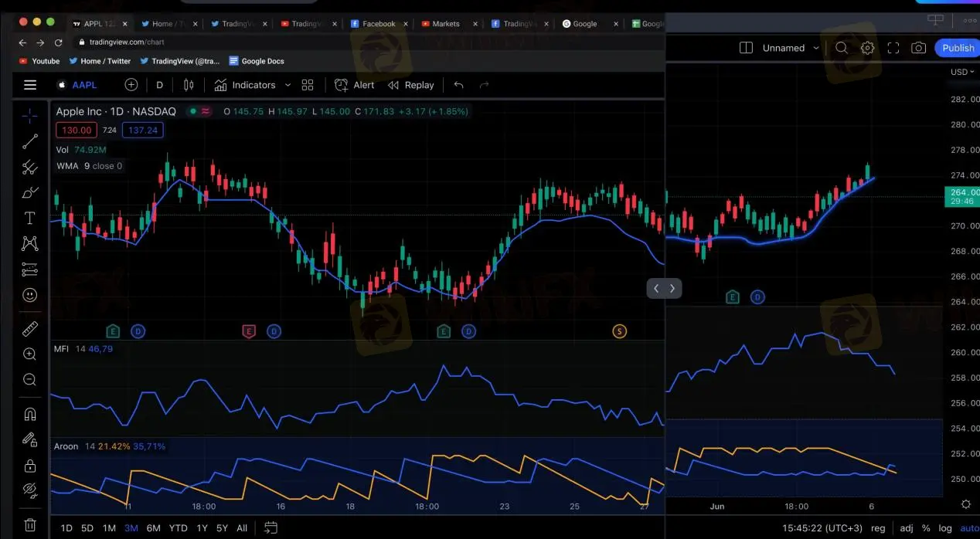Image resolution: width=980 pixels, height=539 pixels.
Task: Select the Trend Line drawing tool
Action: pos(29,141)
